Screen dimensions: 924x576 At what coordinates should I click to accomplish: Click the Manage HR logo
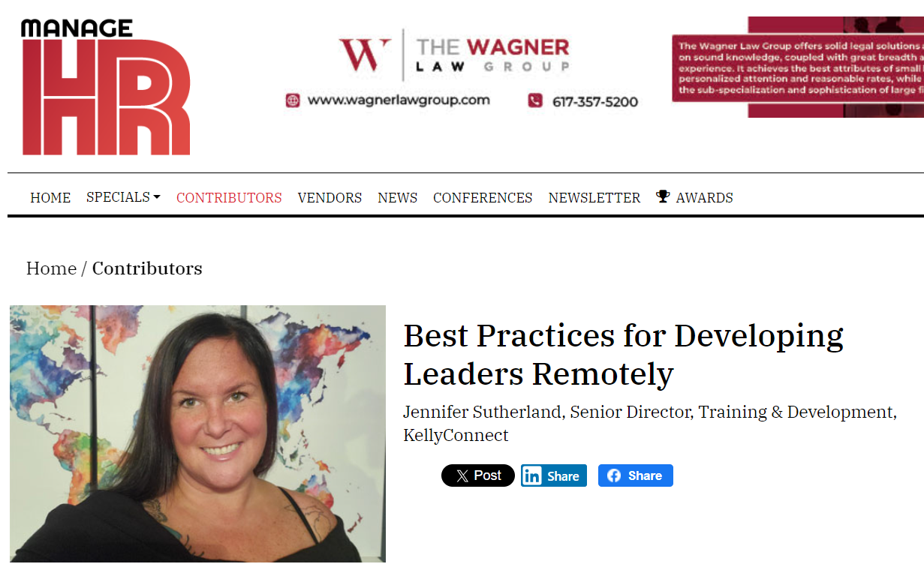(106, 86)
